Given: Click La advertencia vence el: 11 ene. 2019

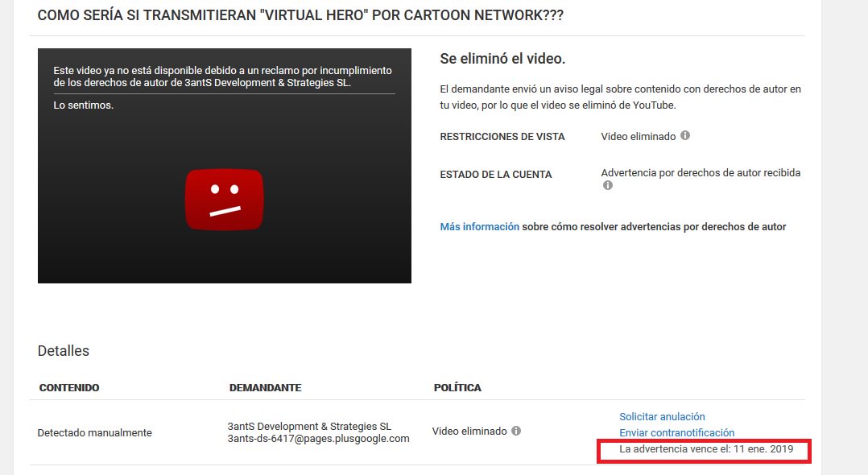Looking at the screenshot, I should pyautogui.click(x=706, y=449).
